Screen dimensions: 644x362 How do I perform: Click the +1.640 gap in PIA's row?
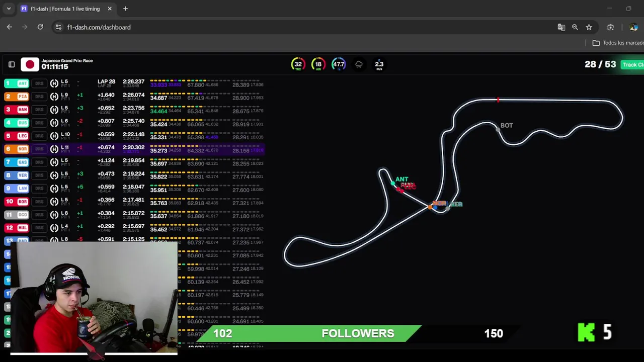point(106,95)
